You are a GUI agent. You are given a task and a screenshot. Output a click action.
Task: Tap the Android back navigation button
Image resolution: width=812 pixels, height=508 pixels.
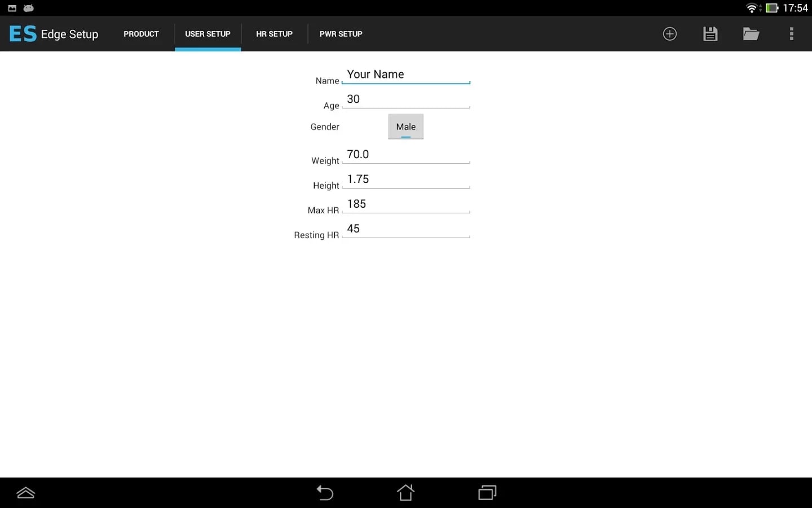click(x=325, y=493)
